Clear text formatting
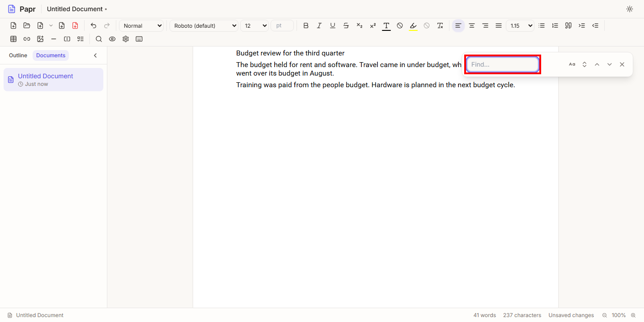The width and height of the screenshot is (644, 322). (x=440, y=25)
